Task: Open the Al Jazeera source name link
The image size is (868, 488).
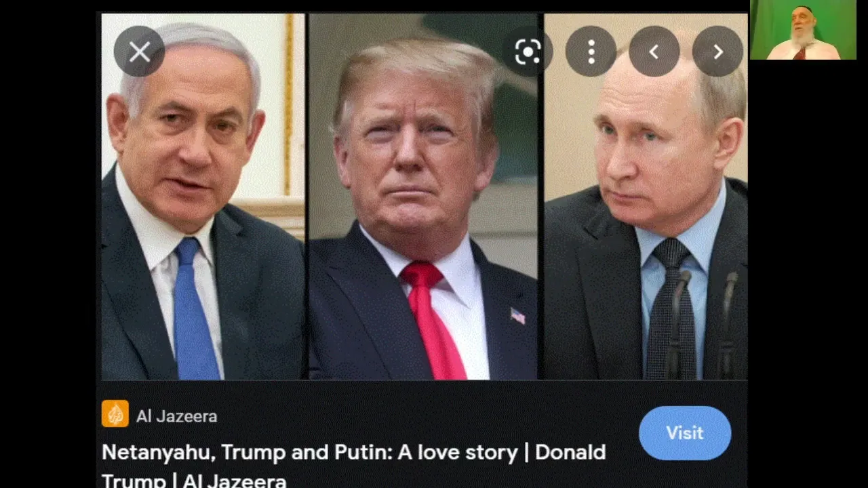Action: coord(176,416)
